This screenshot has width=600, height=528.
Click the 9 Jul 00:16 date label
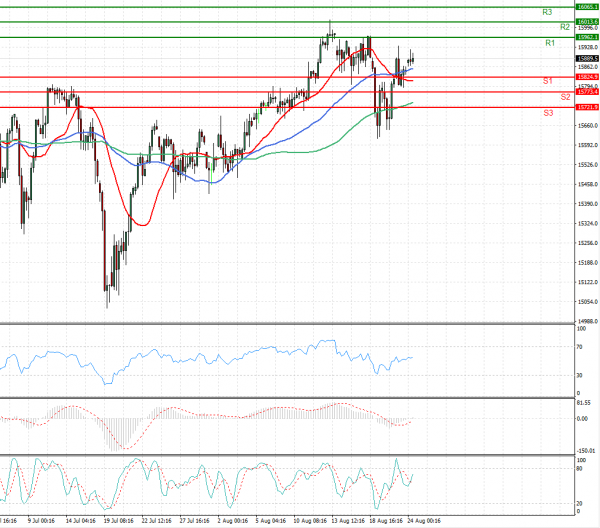41,521
